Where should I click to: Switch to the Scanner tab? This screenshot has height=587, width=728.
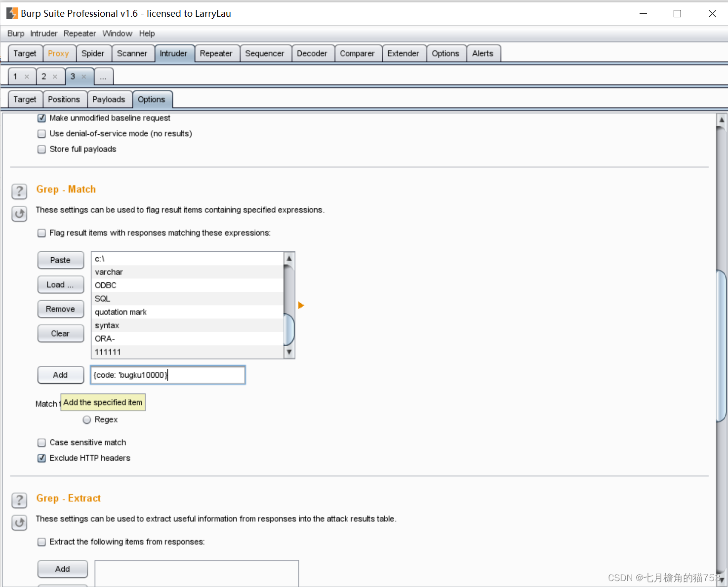132,53
